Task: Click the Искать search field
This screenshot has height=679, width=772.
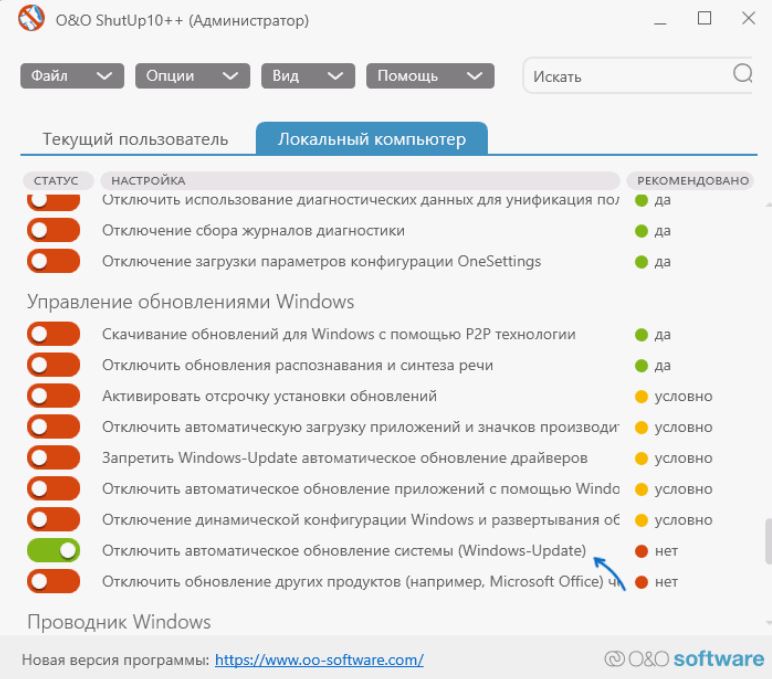Action: click(625, 77)
